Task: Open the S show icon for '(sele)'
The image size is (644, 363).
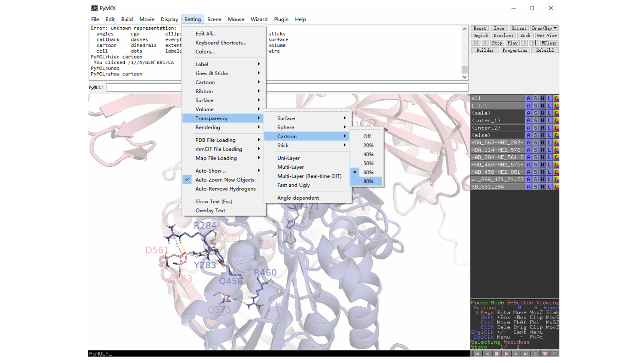Action: 535,113
